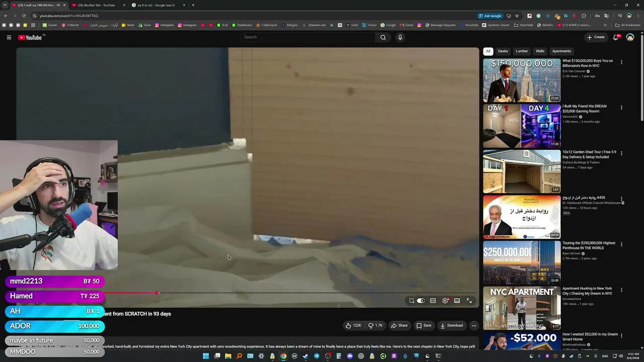644x362 pixels.
Task: Click the Create button
Action: [x=596, y=37]
